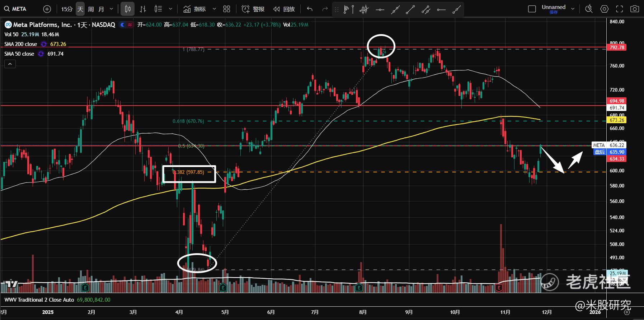Expand the Unnamed layout dropdown menu

click(573, 9)
